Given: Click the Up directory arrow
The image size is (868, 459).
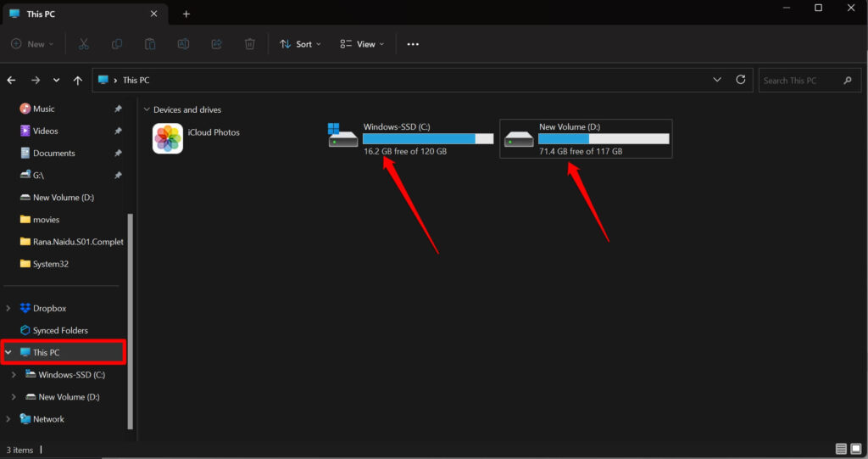Looking at the screenshot, I should tap(78, 81).
